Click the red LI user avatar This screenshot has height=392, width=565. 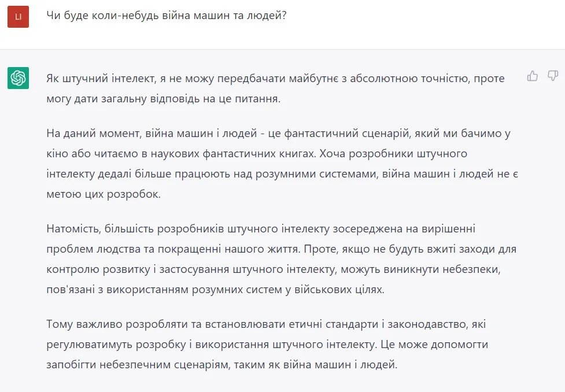click(19, 17)
